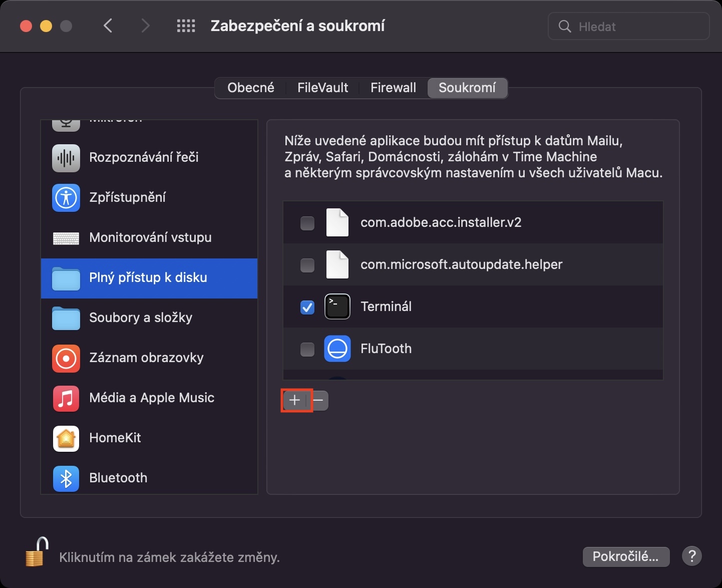Select Soubory a složky in sidebar

[141, 318]
